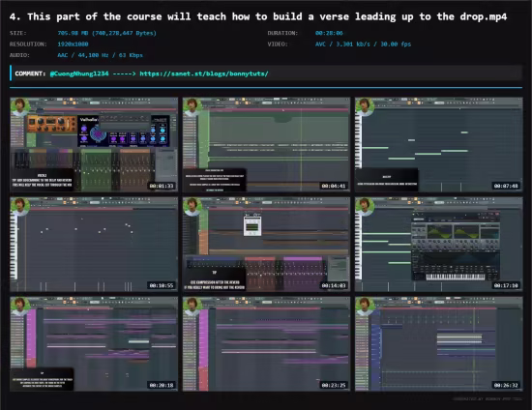The width and height of the screenshot is (532, 410).
Task: Select the mixer thumbnail at 00:14:03
Action: click(x=266, y=245)
